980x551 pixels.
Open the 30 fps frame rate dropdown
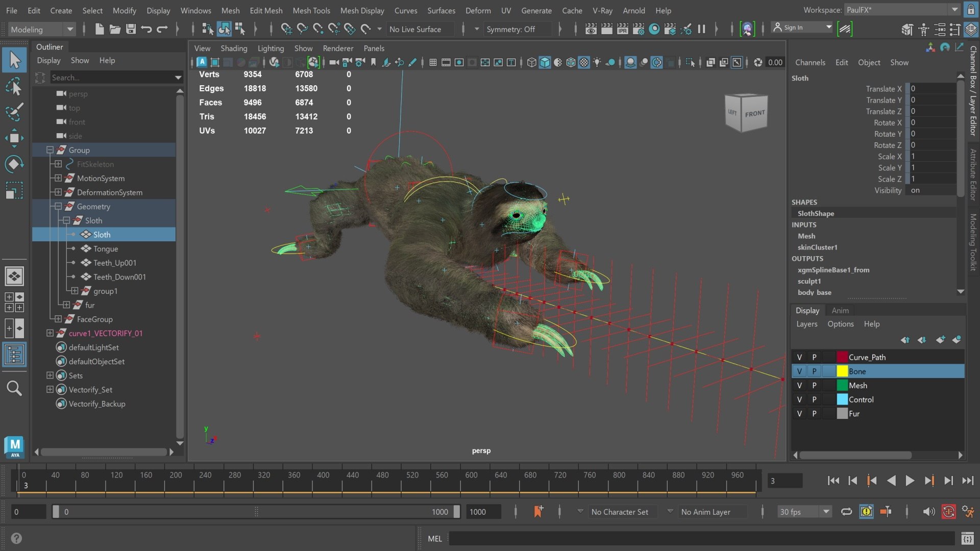804,512
